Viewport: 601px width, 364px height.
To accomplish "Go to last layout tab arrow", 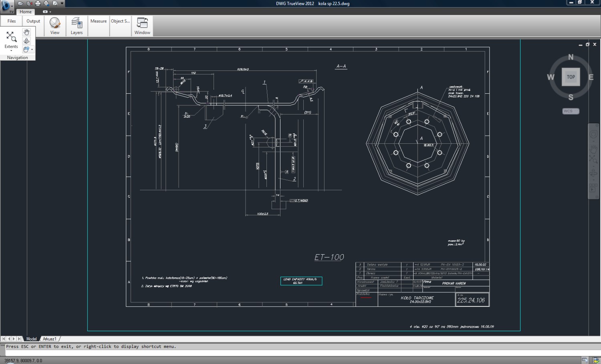I will pos(19,339).
